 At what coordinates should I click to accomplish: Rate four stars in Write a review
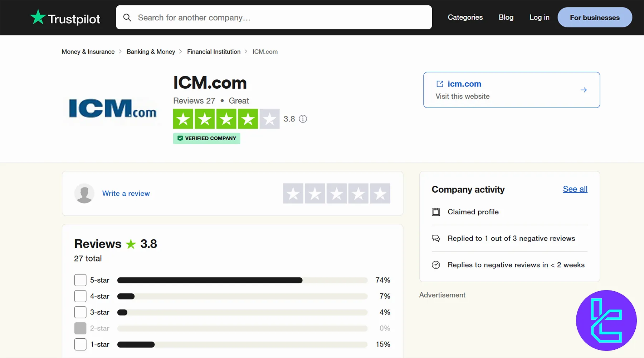click(358, 194)
